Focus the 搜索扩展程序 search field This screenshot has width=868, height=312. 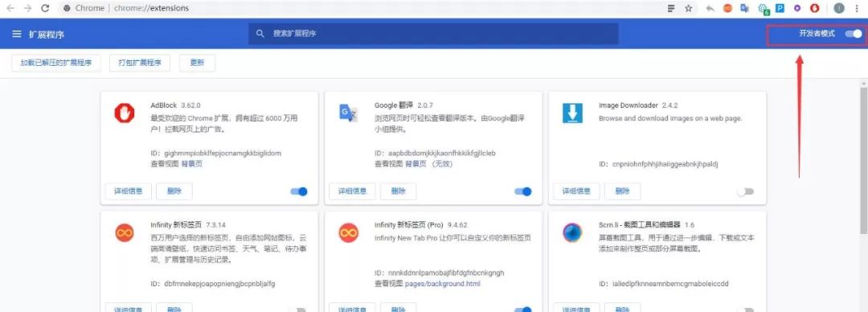[x=433, y=34]
